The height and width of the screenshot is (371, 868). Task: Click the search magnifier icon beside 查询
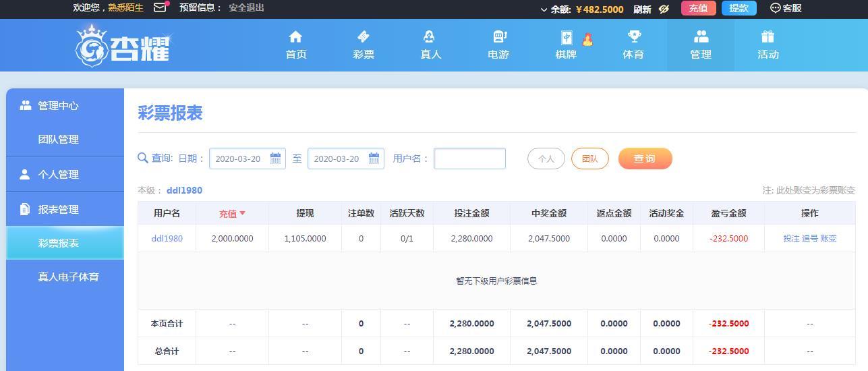(142, 158)
